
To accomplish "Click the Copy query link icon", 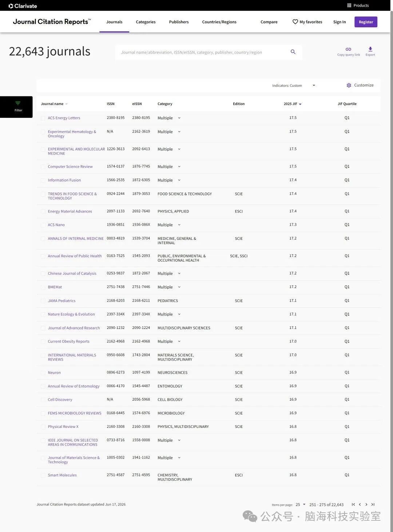I will coord(348,49).
